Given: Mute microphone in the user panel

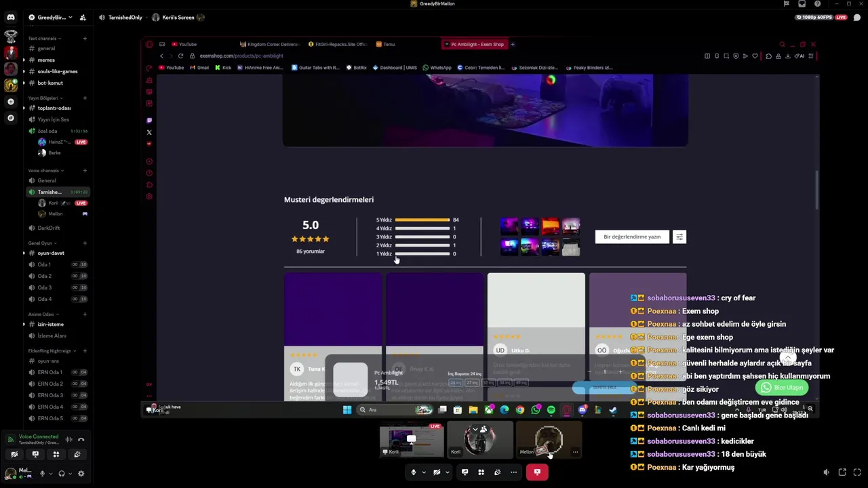Looking at the screenshot, I should click(x=42, y=474).
